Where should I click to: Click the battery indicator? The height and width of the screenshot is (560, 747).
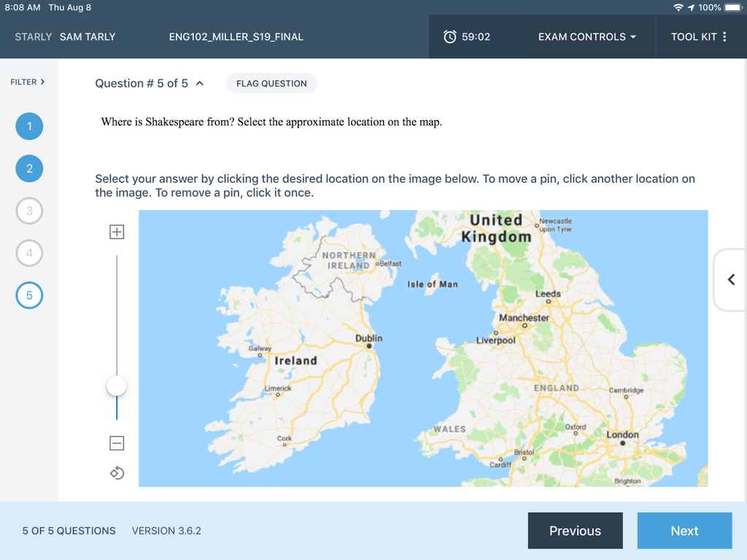click(732, 7)
